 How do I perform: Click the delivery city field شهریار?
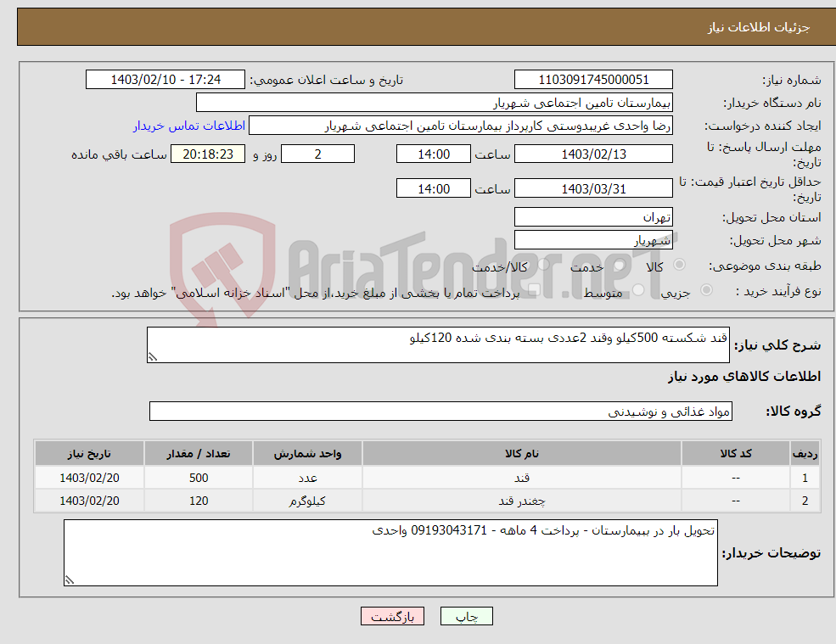593,240
